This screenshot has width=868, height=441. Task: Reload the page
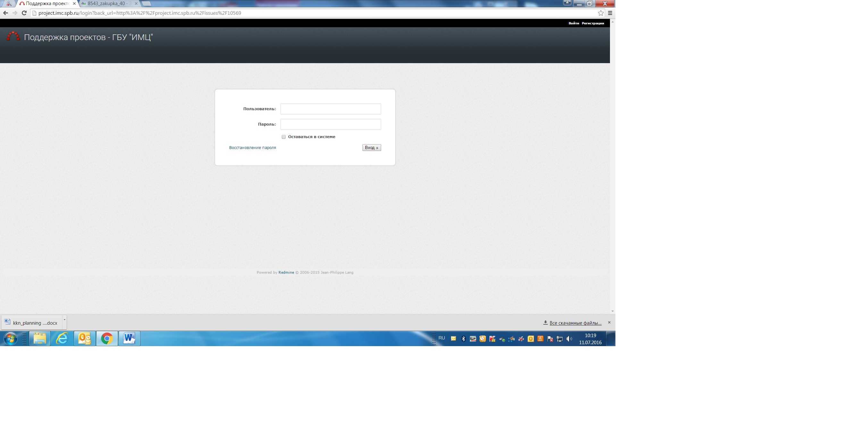tap(24, 13)
